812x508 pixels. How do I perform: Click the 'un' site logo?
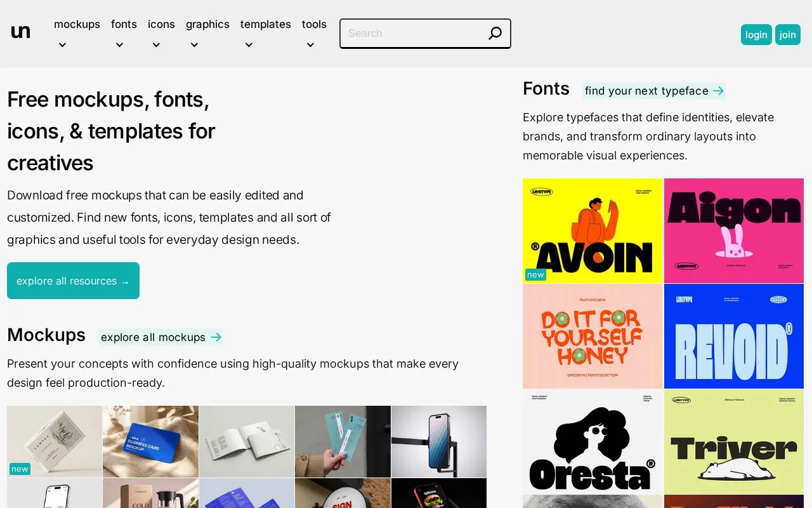(x=20, y=32)
